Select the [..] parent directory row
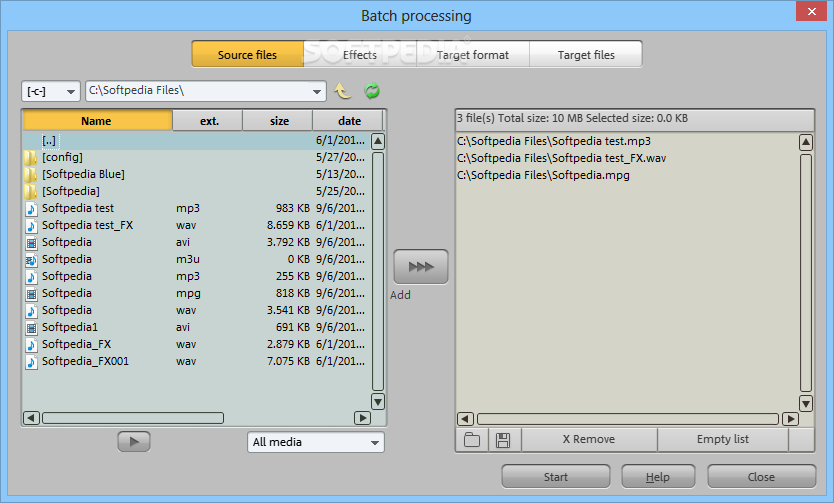The width and height of the screenshot is (834, 503). point(196,140)
